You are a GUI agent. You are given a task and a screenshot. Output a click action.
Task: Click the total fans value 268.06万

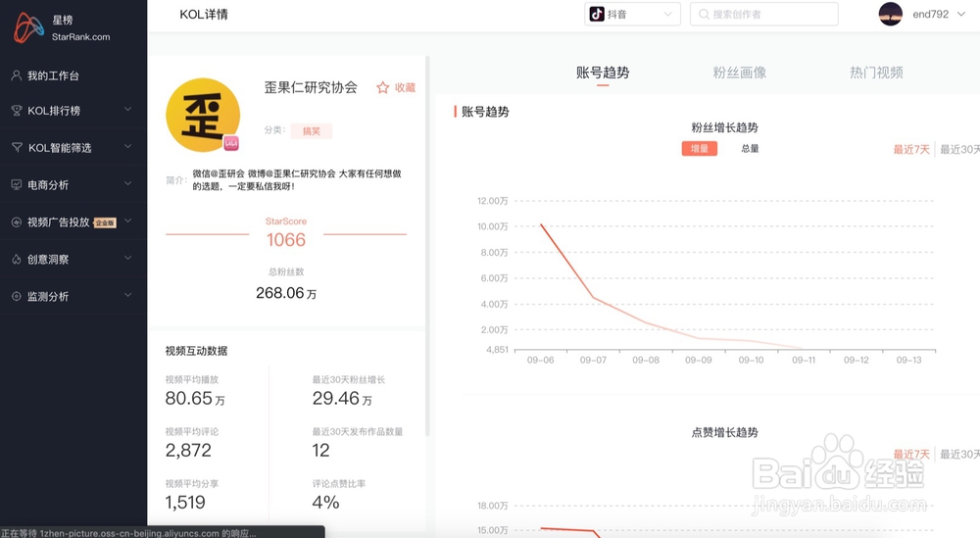coord(286,293)
